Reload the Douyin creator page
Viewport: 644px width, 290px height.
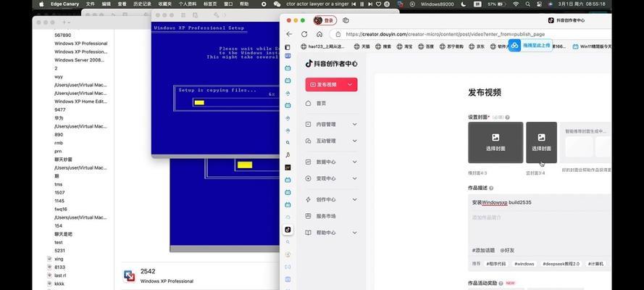point(304,34)
